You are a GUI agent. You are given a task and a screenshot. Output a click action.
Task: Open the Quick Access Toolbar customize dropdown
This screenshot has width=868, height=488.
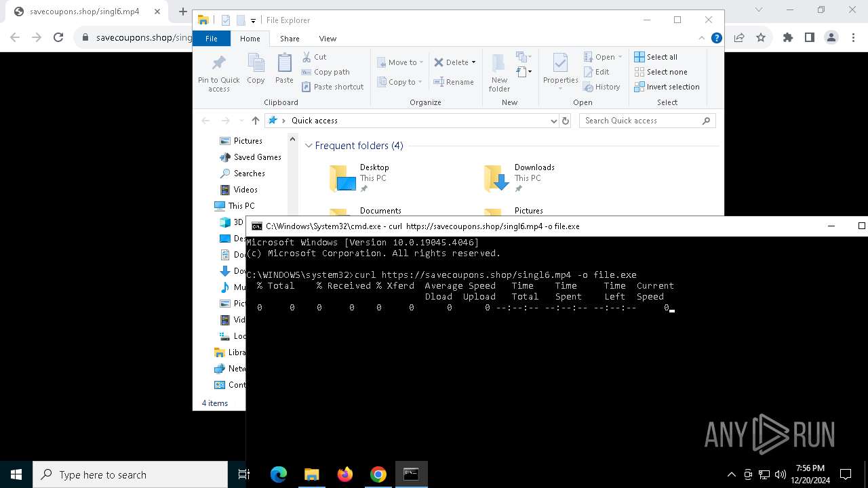pyautogui.click(x=253, y=20)
